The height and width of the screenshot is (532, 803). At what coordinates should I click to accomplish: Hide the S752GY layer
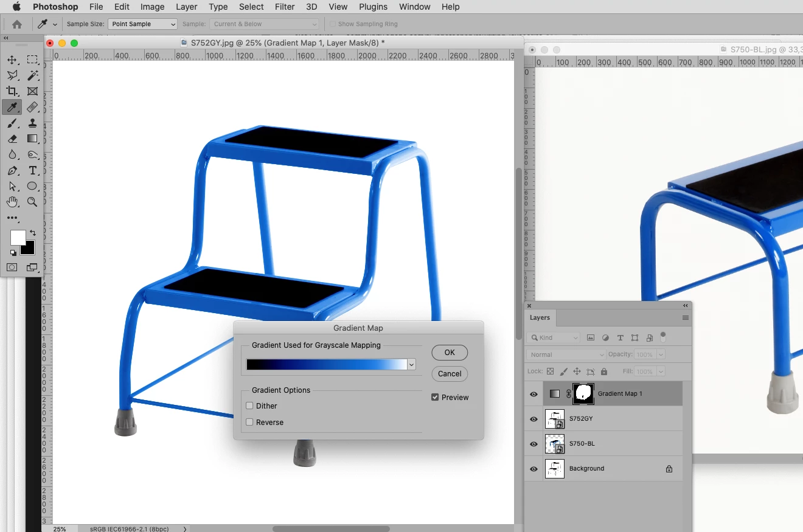pos(534,419)
